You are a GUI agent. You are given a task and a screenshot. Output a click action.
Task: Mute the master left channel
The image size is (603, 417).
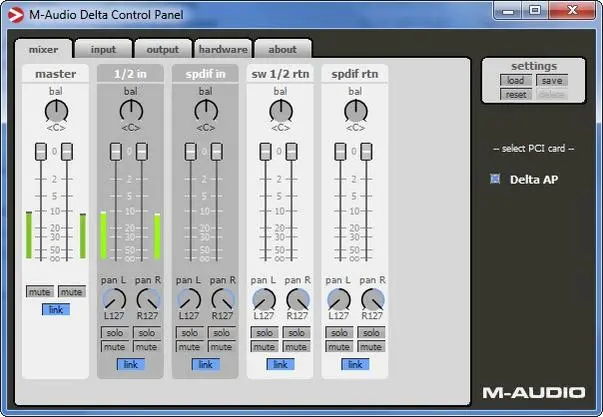point(40,292)
